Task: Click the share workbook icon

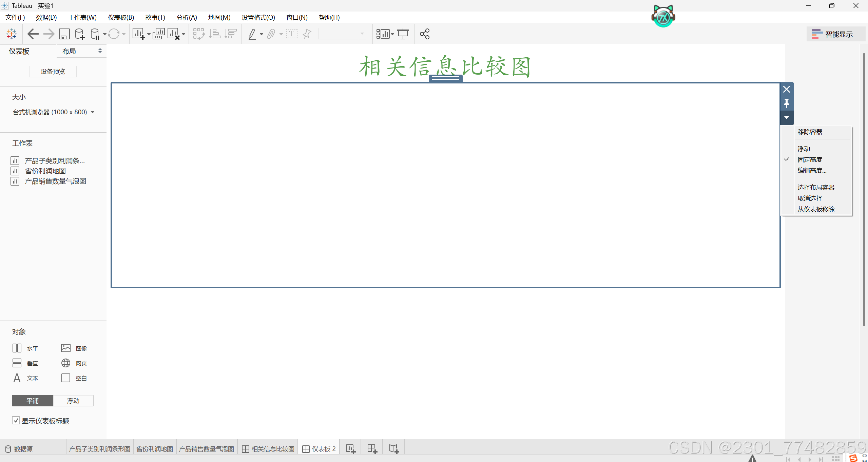Action: pos(424,34)
